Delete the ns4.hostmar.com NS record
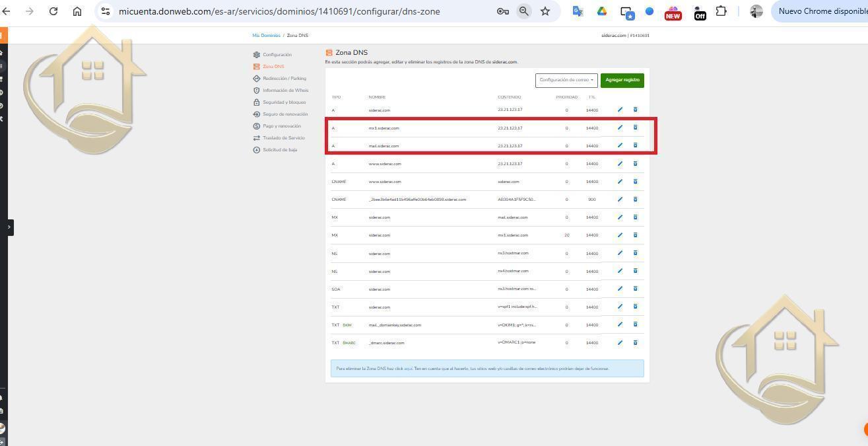 [x=636, y=271]
